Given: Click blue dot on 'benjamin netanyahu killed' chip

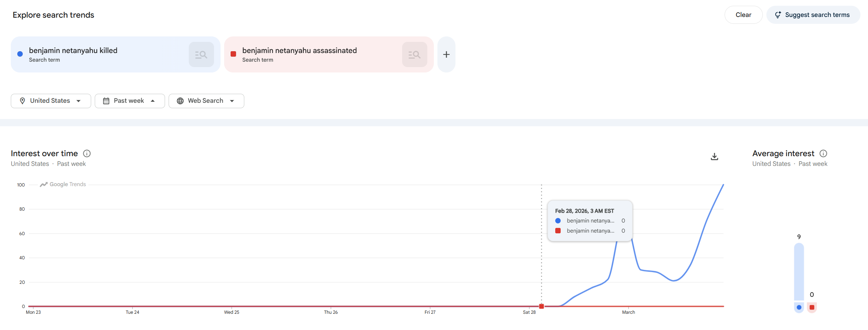Looking at the screenshot, I should [x=20, y=54].
